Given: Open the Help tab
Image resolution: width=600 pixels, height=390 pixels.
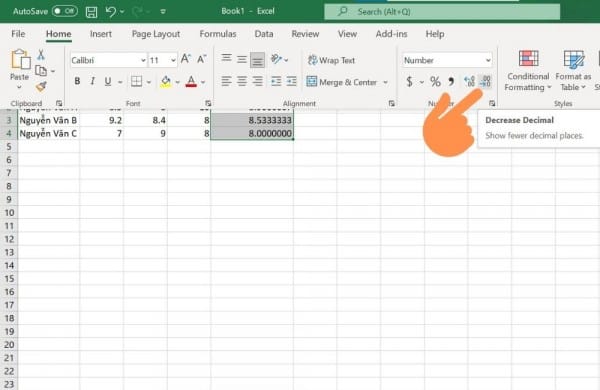Looking at the screenshot, I should pos(435,34).
